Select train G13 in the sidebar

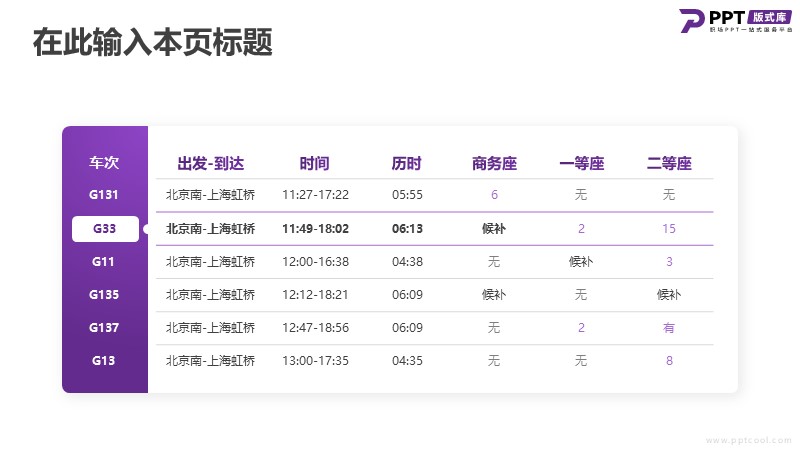tap(104, 361)
